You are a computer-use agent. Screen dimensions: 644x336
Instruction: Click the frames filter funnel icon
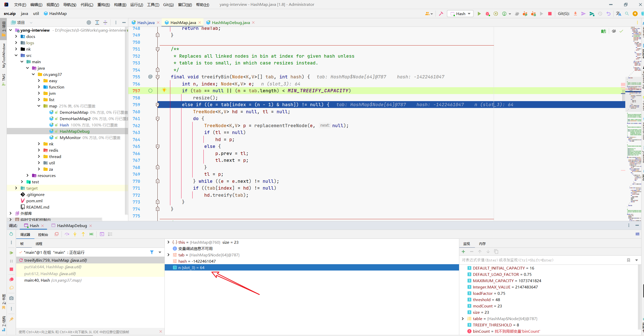152,252
